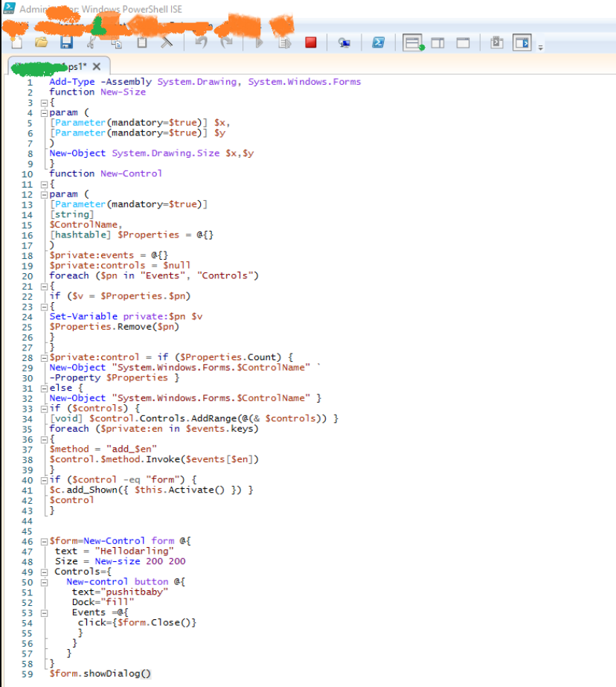Save the current script
The height and width of the screenshot is (687, 616).
67,42
